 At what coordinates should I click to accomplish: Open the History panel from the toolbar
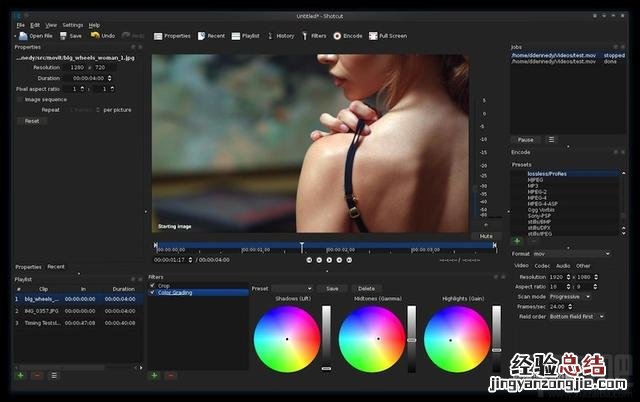click(x=270, y=35)
